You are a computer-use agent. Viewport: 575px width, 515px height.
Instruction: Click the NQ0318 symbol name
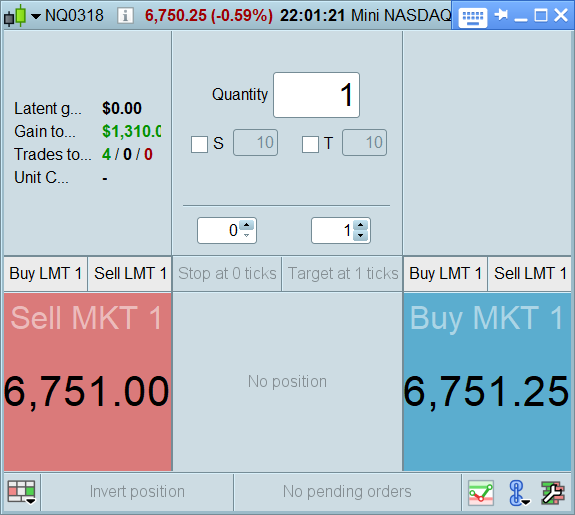(74, 15)
